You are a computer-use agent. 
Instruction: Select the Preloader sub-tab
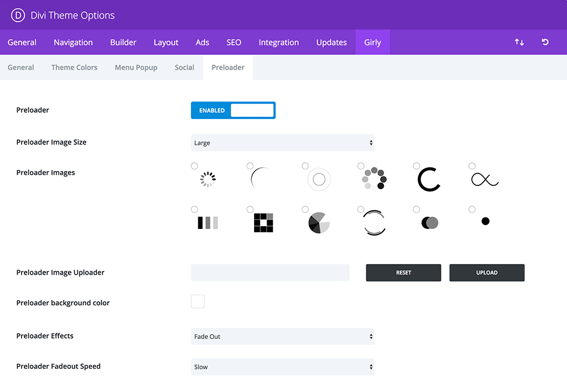(x=228, y=67)
